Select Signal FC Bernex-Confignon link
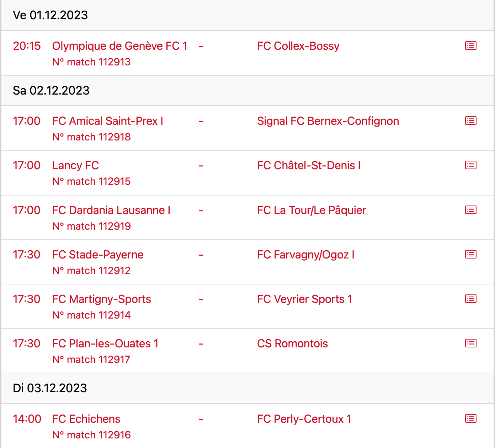The height and width of the screenshot is (448, 495). [328, 121]
